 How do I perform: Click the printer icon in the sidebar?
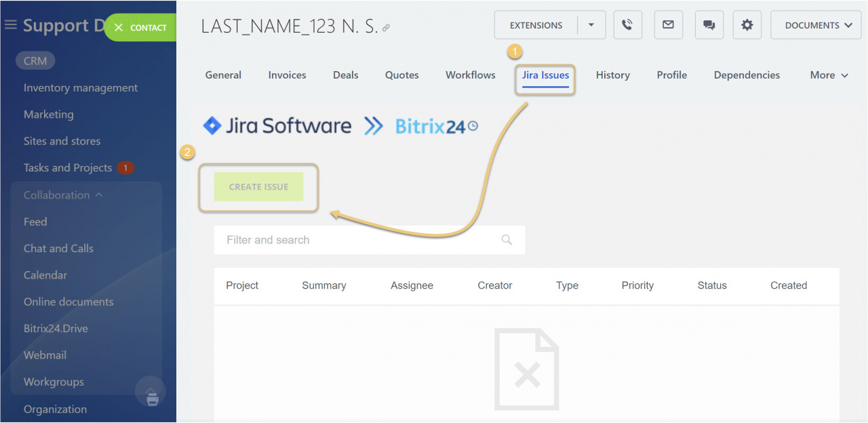coord(153,399)
